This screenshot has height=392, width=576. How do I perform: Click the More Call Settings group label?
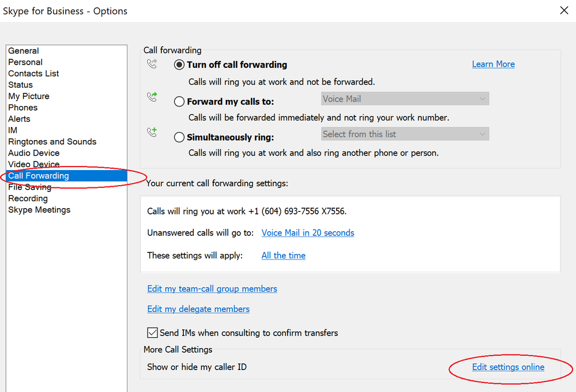178,349
